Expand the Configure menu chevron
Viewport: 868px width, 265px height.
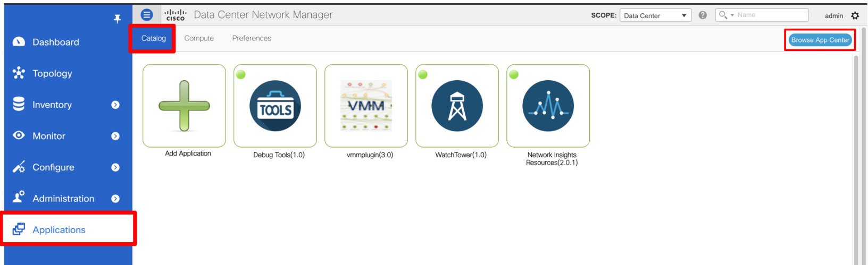coord(115,168)
